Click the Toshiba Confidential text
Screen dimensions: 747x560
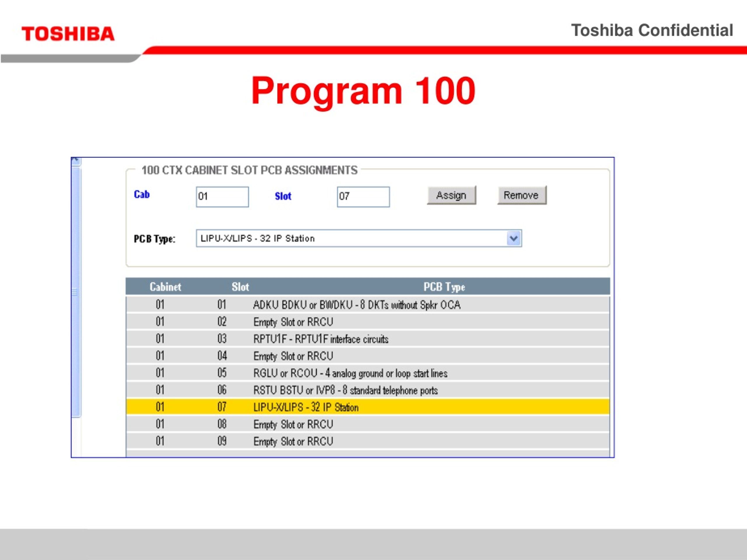[652, 30]
